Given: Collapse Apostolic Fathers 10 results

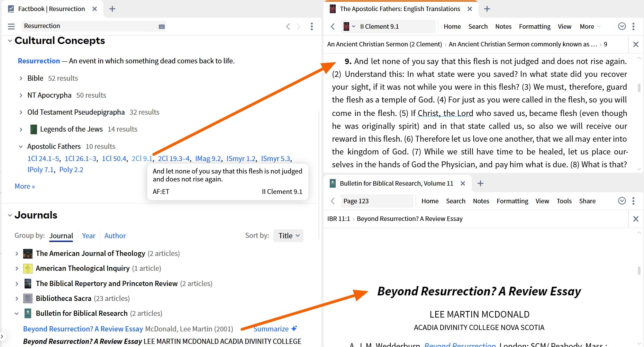Looking at the screenshot, I should pyautogui.click(x=21, y=147).
